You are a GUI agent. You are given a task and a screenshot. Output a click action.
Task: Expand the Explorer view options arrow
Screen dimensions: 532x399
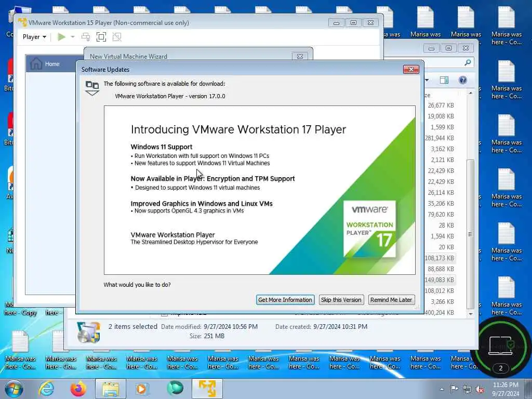click(x=427, y=80)
